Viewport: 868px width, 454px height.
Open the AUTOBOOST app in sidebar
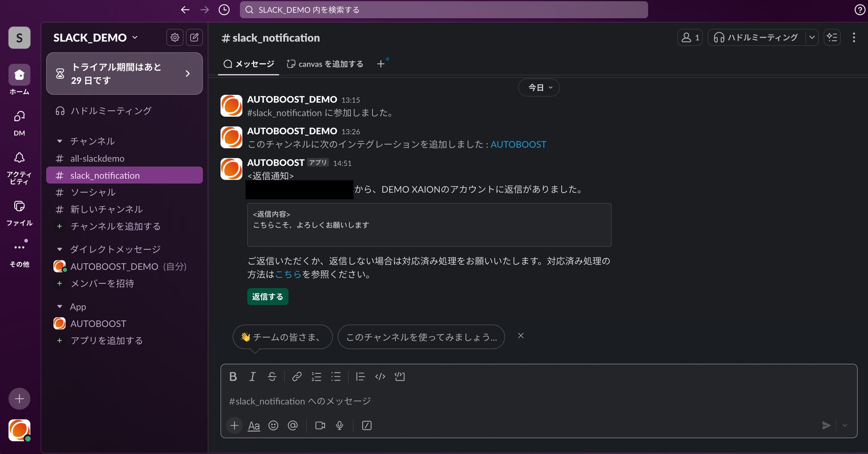pos(125,323)
